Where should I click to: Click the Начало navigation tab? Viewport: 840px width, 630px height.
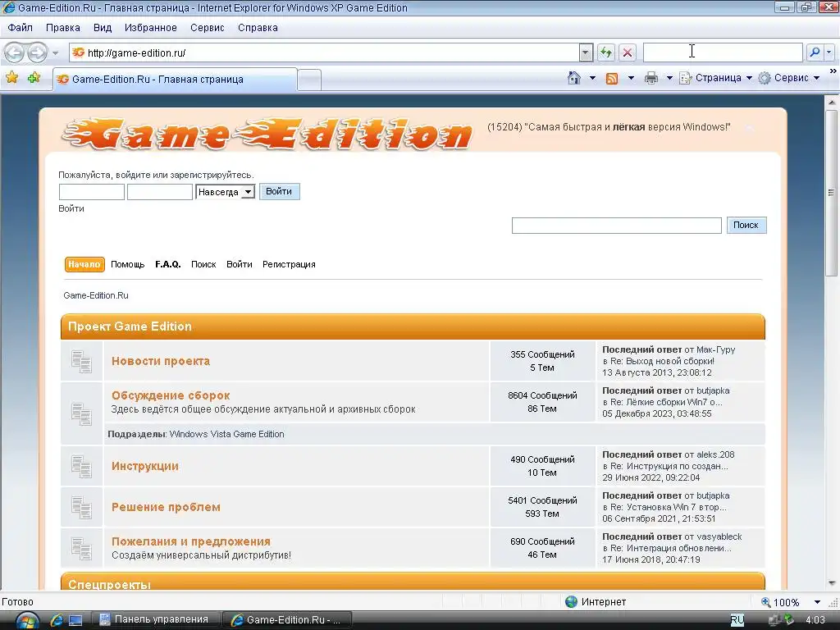(84, 264)
